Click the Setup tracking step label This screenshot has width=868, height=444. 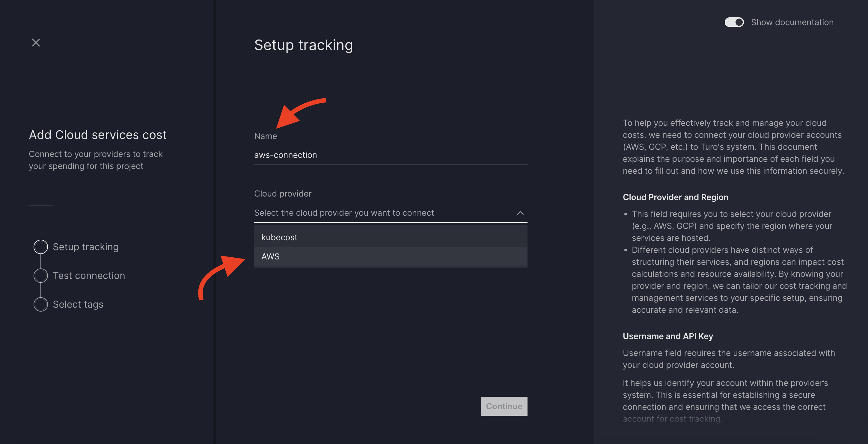tap(86, 247)
